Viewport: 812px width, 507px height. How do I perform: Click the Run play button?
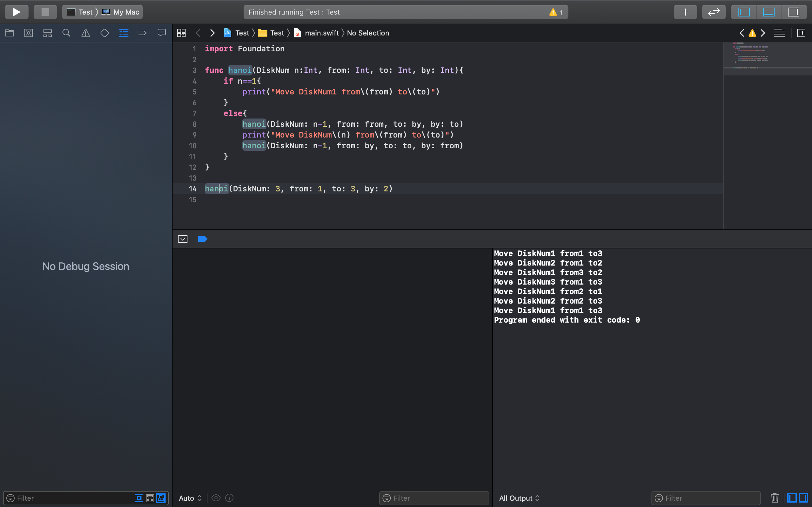point(16,12)
